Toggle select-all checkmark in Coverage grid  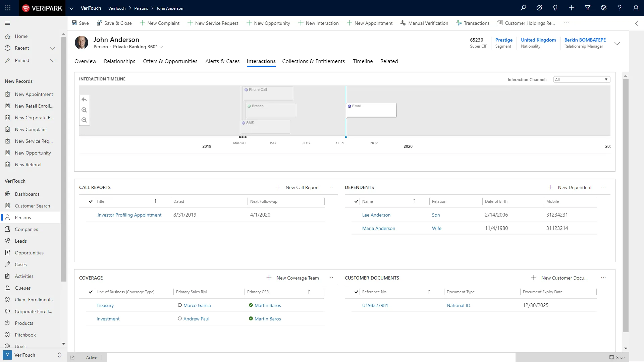point(91,292)
